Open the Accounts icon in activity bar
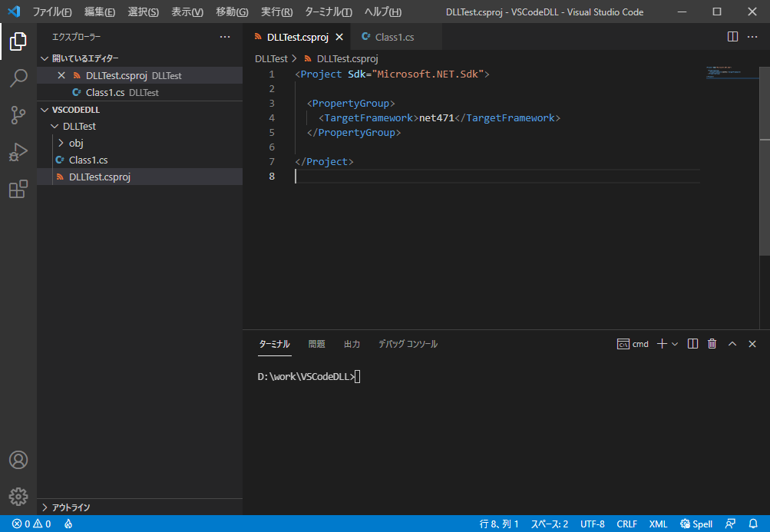Image resolution: width=770 pixels, height=532 pixels. [18, 460]
